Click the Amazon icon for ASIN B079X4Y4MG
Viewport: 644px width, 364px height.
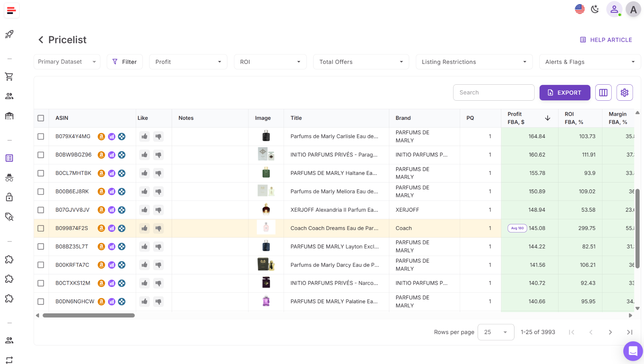(101, 137)
